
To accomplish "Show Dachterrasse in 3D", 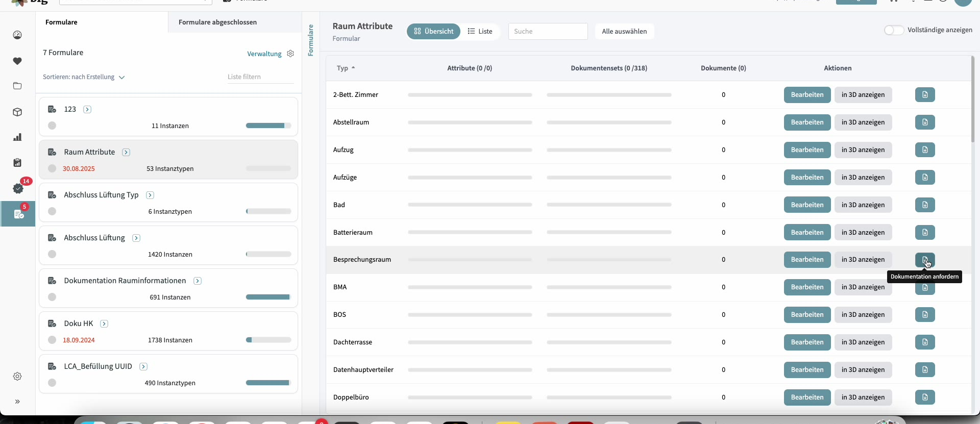I will (863, 342).
